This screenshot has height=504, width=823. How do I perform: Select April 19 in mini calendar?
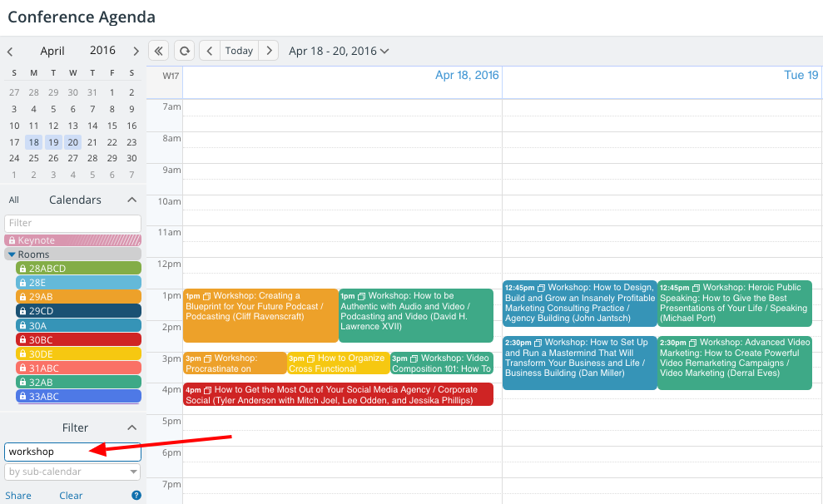(53, 142)
